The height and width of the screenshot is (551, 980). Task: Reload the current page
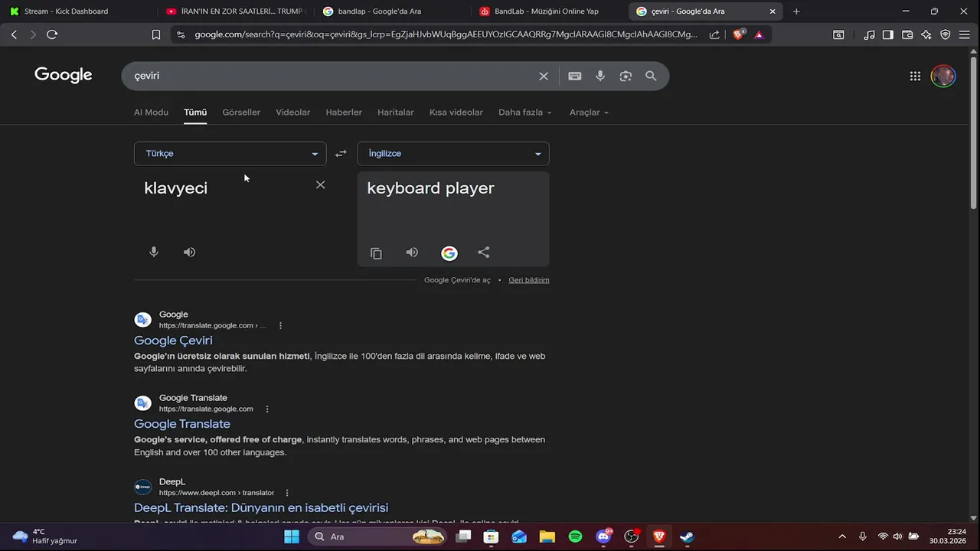coord(52,34)
